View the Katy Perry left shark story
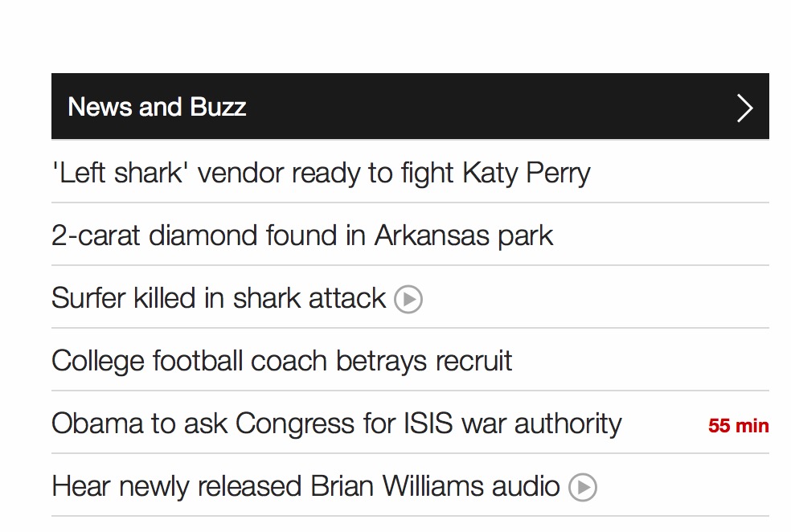 [321, 173]
